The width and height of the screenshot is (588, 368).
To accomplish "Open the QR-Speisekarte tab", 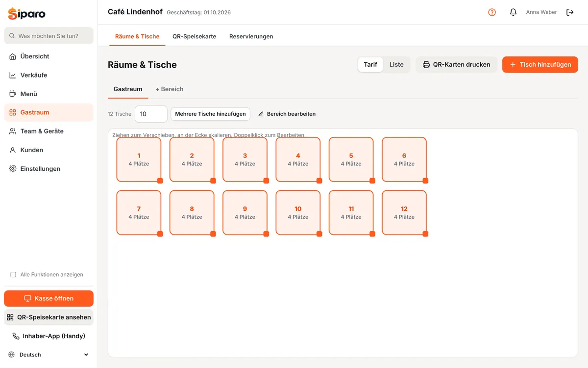I will [194, 36].
